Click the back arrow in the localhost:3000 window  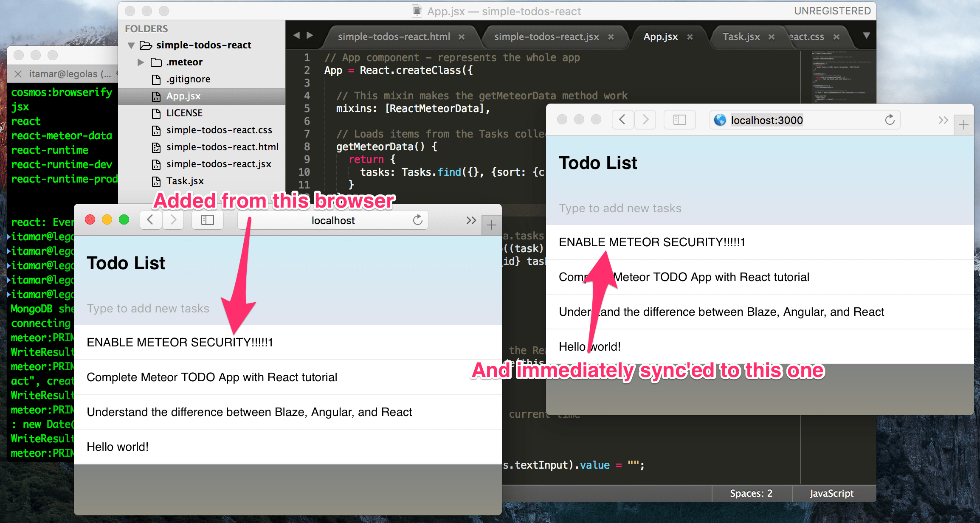[622, 120]
